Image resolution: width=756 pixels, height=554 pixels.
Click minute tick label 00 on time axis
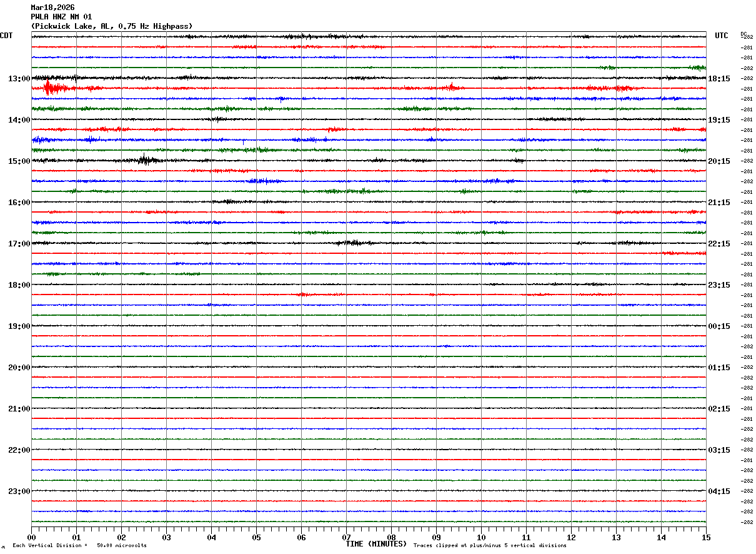coord(32,537)
